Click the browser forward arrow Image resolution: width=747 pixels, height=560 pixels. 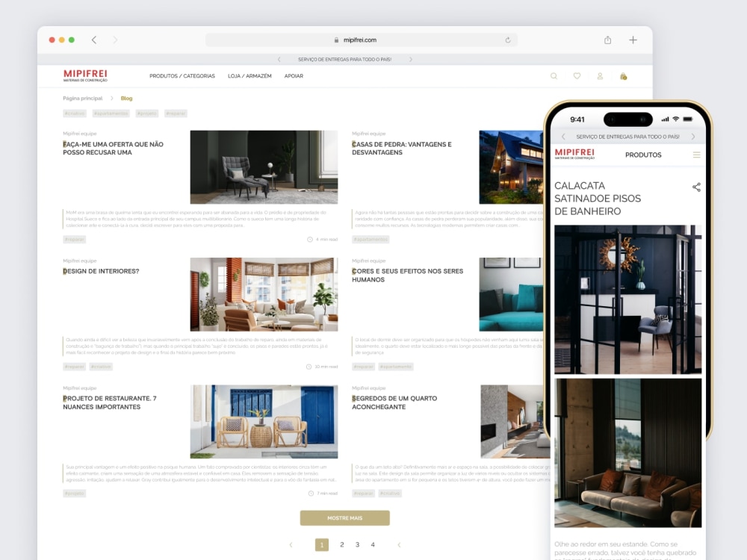click(115, 40)
